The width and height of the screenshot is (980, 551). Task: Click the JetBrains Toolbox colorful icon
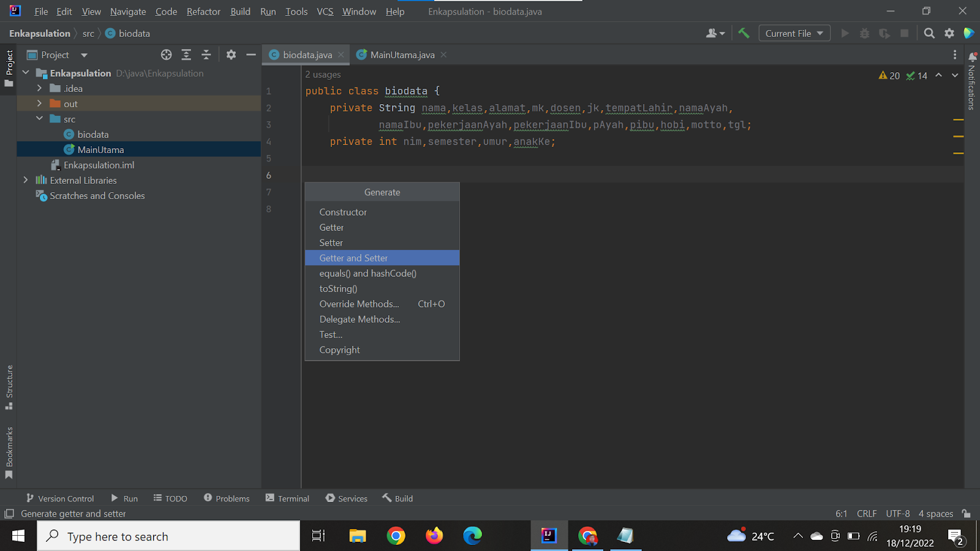pyautogui.click(x=969, y=33)
